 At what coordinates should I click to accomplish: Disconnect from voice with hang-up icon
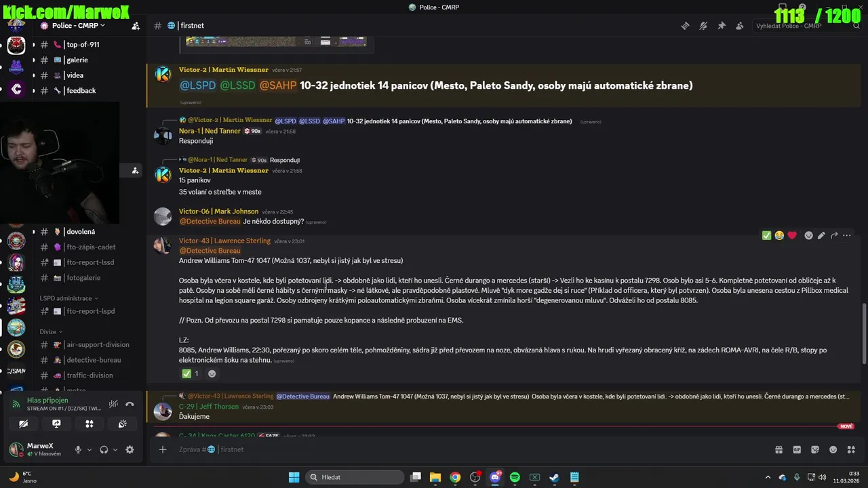130,404
